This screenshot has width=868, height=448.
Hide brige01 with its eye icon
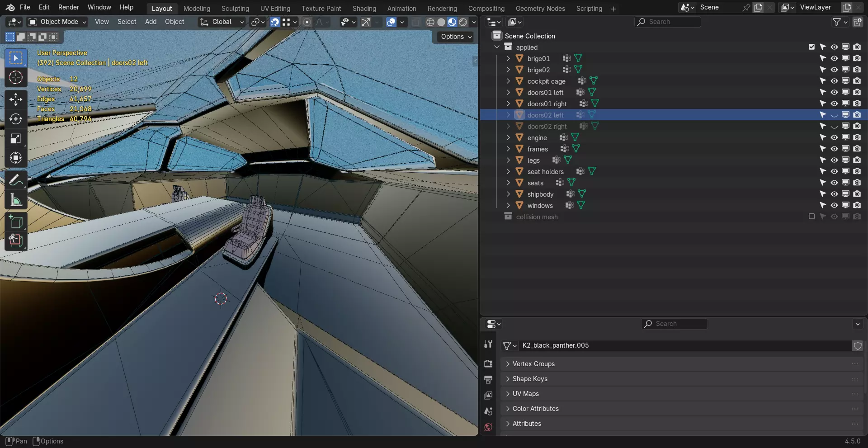coord(834,58)
